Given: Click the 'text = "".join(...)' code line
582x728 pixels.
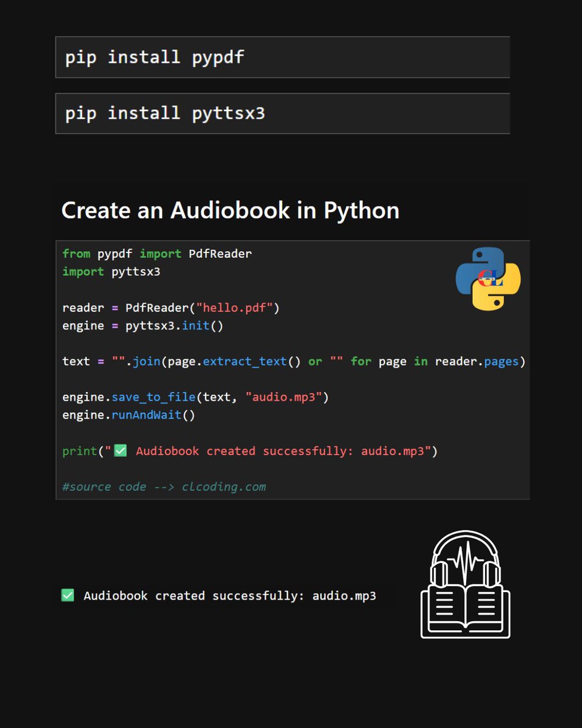Looking at the screenshot, I should 293,362.
